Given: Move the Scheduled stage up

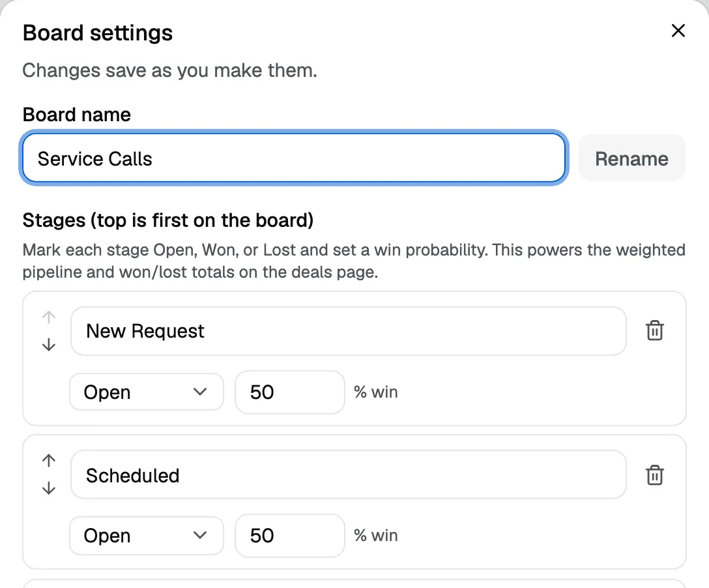Looking at the screenshot, I should (49, 460).
